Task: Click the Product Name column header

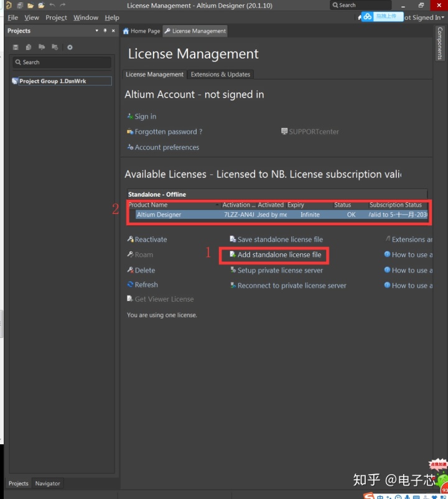Action: [174, 205]
